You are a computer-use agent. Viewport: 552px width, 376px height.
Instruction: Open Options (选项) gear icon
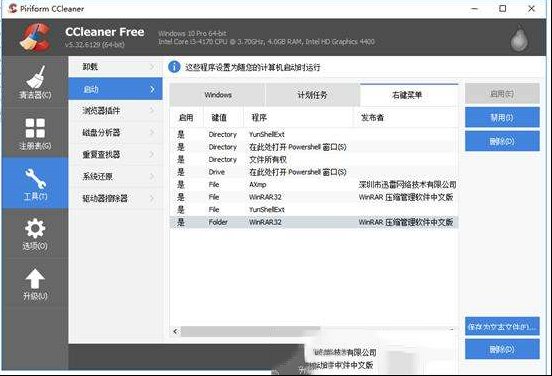click(x=35, y=228)
